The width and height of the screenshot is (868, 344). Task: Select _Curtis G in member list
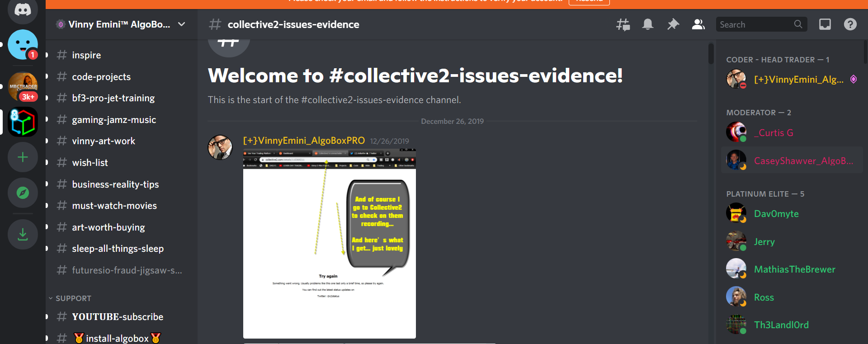[792, 133]
